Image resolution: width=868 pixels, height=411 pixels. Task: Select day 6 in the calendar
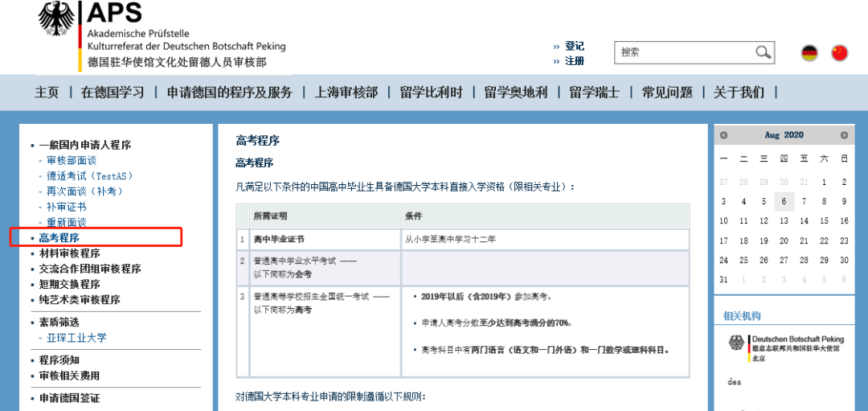(x=784, y=202)
